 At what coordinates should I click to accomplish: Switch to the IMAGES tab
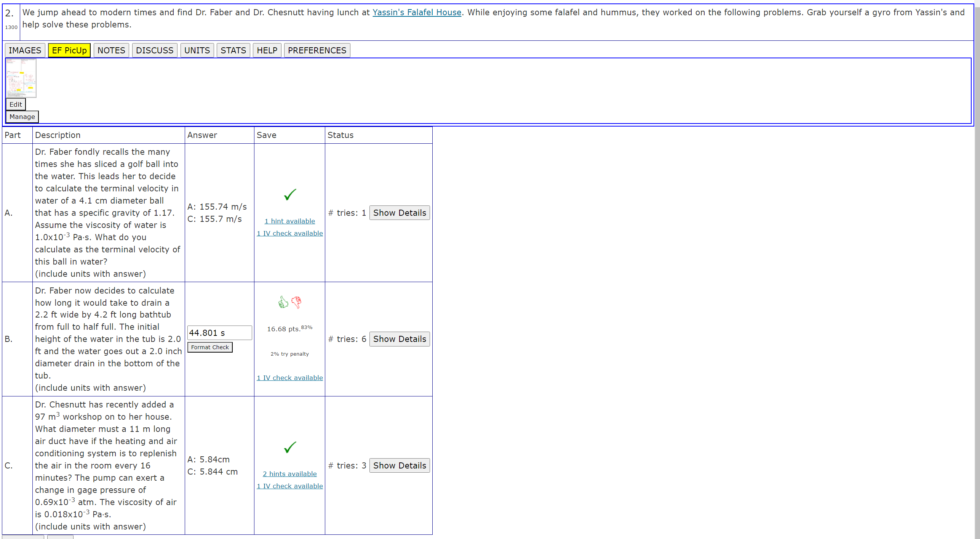tap(25, 50)
